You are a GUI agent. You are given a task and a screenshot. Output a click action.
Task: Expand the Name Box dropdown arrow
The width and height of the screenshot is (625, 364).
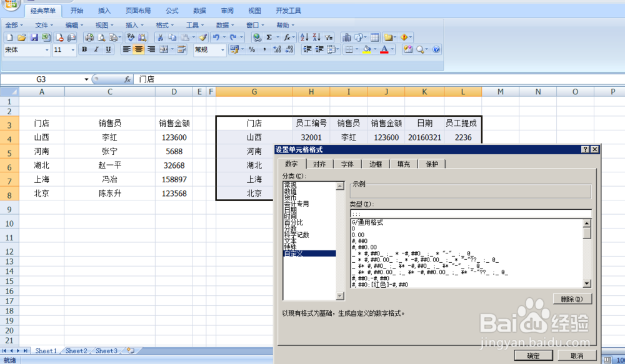(x=86, y=79)
